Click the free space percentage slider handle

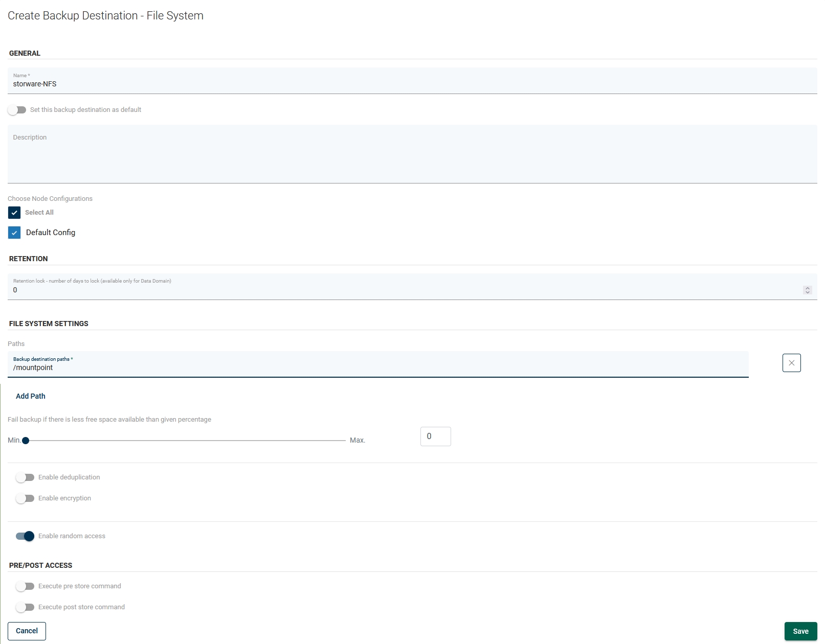click(x=26, y=441)
